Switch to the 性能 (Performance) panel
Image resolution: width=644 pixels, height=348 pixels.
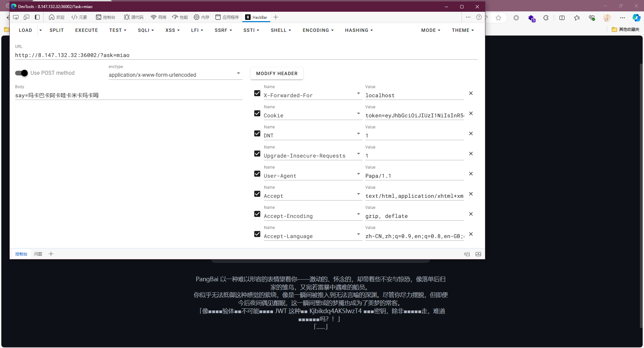coord(180,17)
